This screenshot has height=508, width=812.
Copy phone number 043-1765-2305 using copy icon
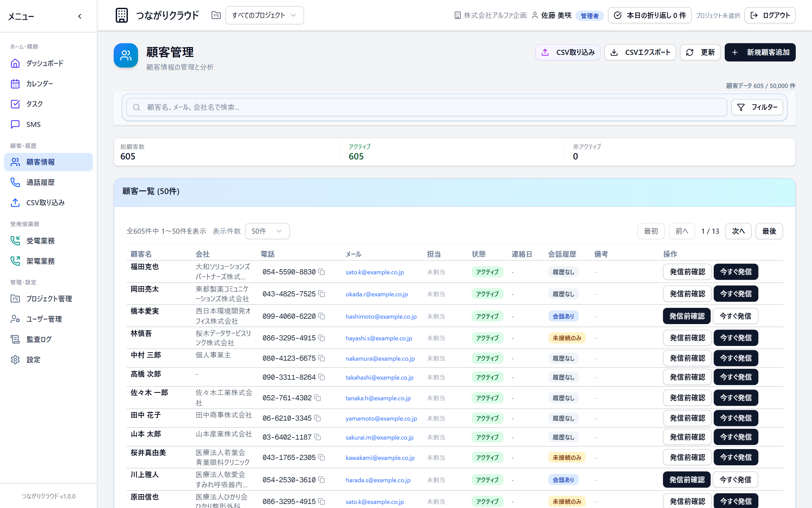point(322,458)
